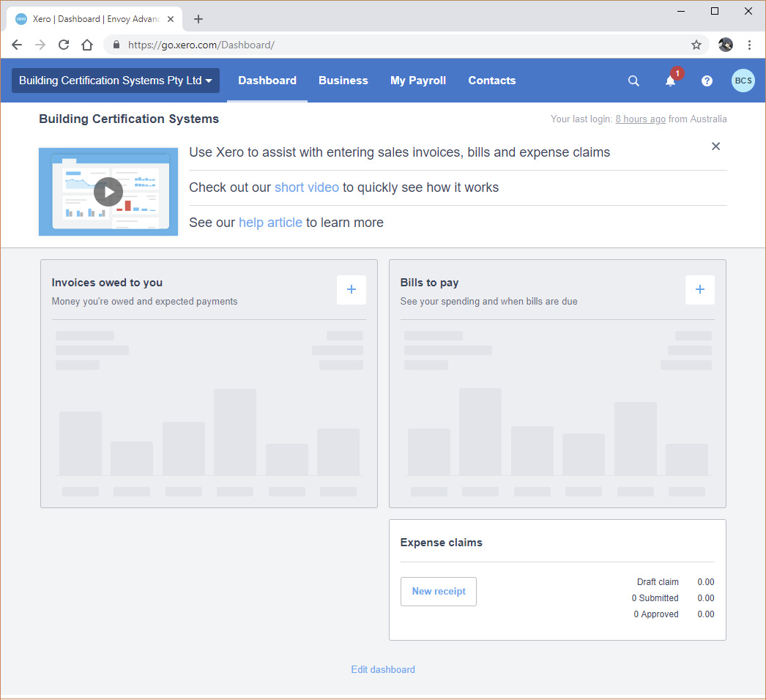Screen dimensions: 766x700
Task: Go back in the browser
Action: point(17,45)
